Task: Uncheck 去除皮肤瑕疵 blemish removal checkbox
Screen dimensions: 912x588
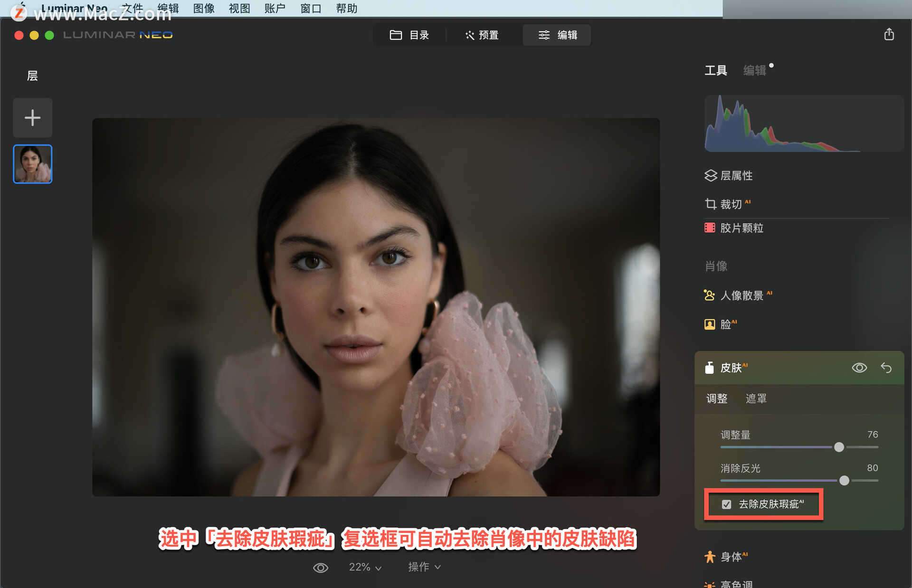Action: click(x=726, y=504)
